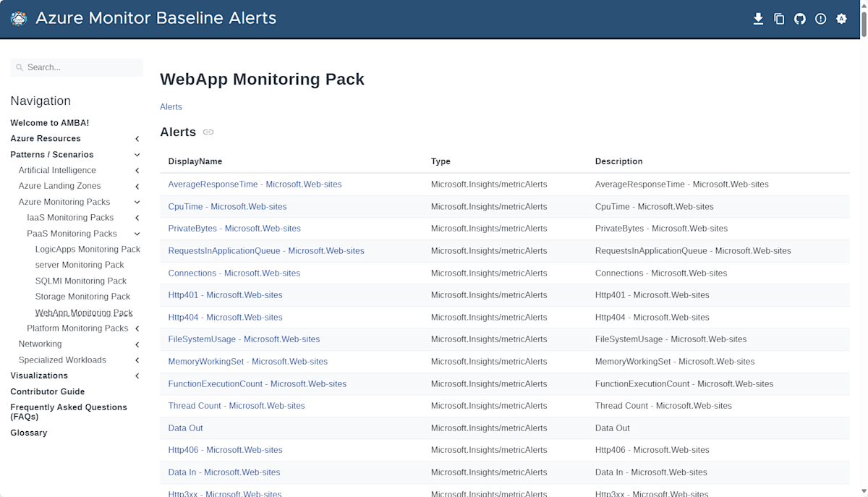Open FunctionExecutionCount - Microsoft.Web-sites link
The width and height of the screenshot is (868, 497).
pos(257,383)
